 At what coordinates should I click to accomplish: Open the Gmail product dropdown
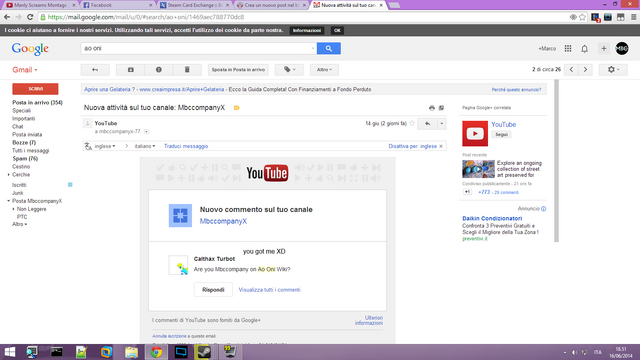tap(24, 70)
